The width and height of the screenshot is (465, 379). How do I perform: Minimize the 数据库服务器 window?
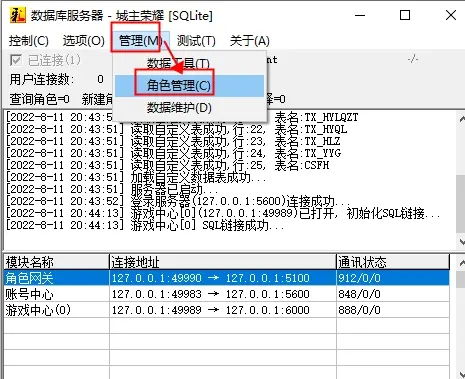tap(360, 15)
